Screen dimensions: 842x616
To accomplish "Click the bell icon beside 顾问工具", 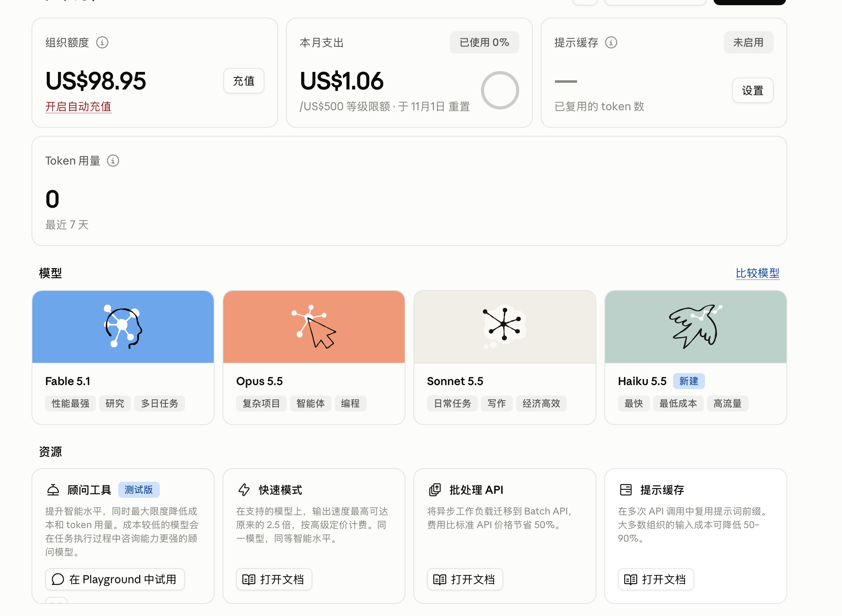I will (x=53, y=490).
